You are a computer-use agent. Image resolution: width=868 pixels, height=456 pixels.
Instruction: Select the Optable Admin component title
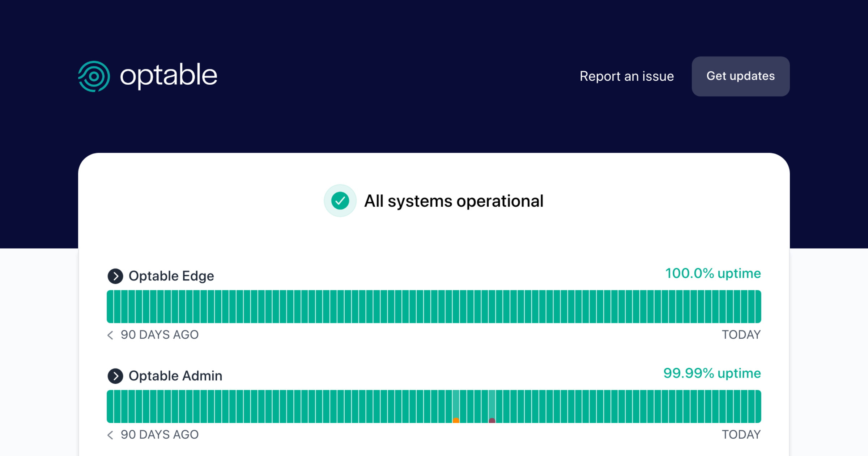point(175,376)
